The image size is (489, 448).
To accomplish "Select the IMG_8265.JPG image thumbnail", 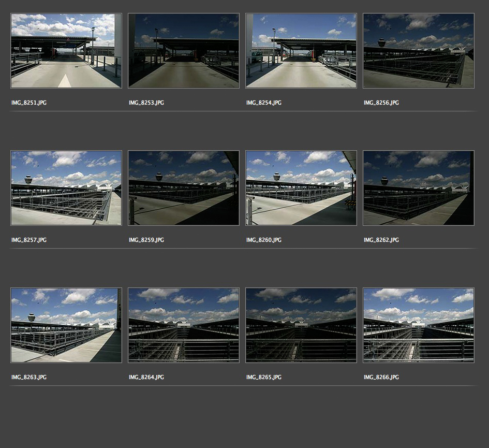I will point(301,325).
